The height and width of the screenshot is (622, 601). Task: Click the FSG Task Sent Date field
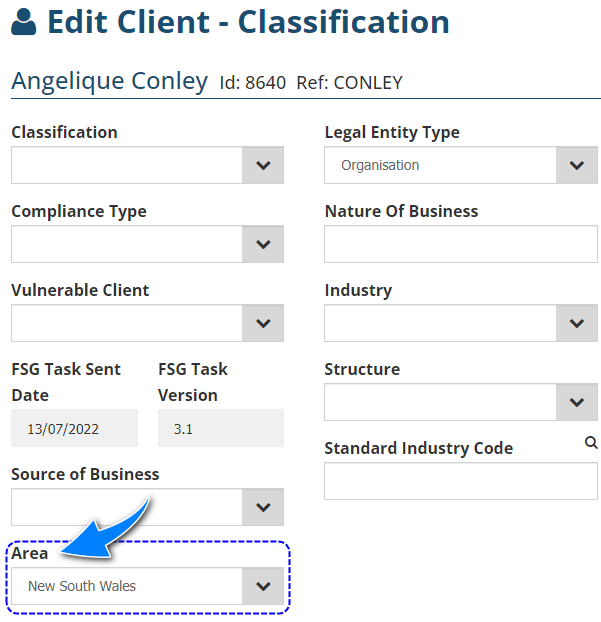(77, 428)
